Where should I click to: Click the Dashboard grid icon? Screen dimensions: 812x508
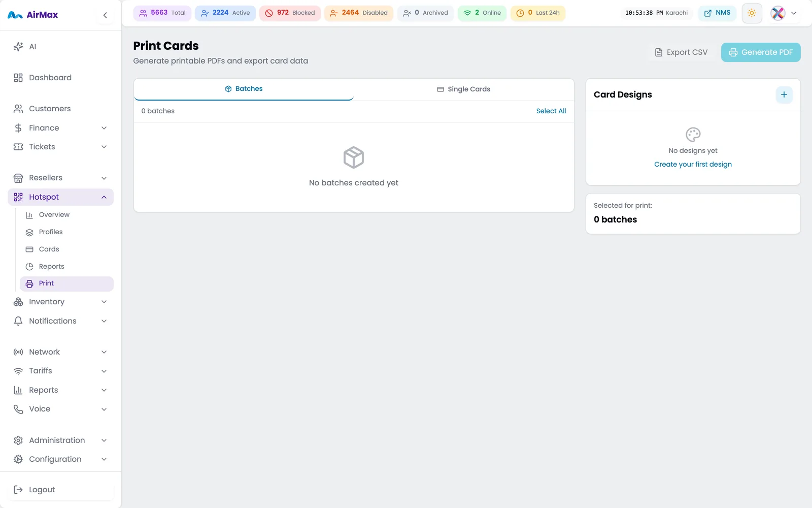coord(18,78)
